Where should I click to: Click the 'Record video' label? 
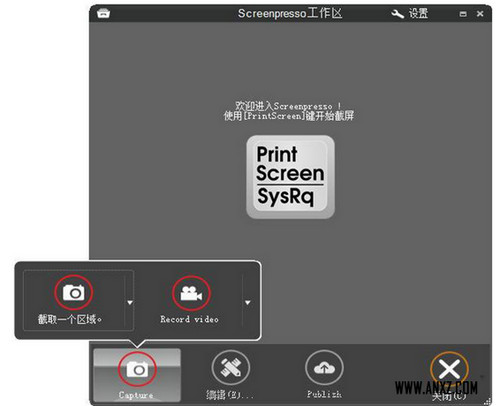(x=189, y=319)
